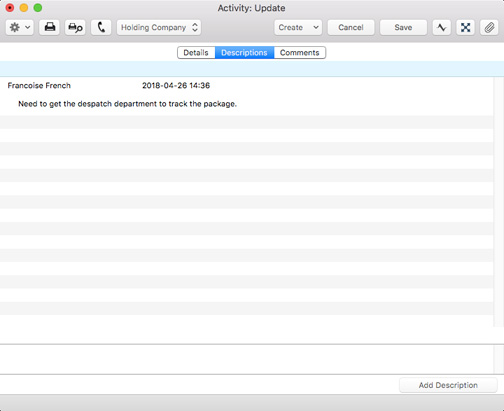Expand chevron next to gear icon

point(28,27)
